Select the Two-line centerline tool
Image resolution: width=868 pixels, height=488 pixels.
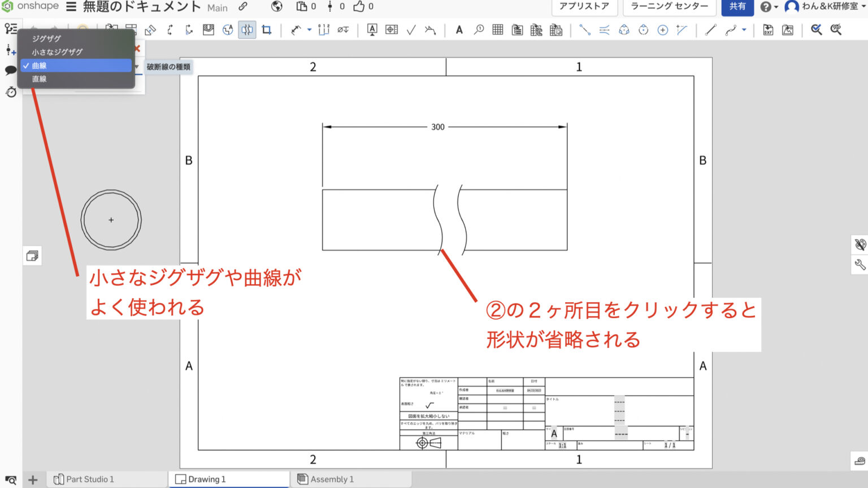(604, 30)
